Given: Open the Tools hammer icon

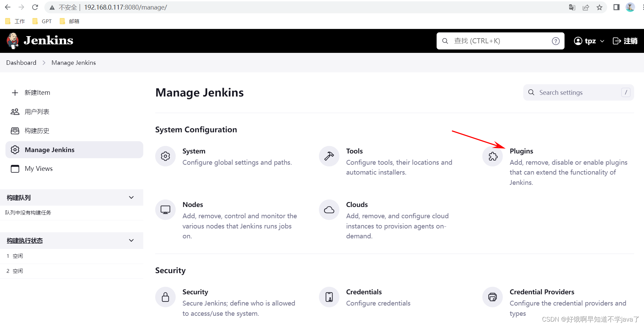Looking at the screenshot, I should click(x=329, y=156).
